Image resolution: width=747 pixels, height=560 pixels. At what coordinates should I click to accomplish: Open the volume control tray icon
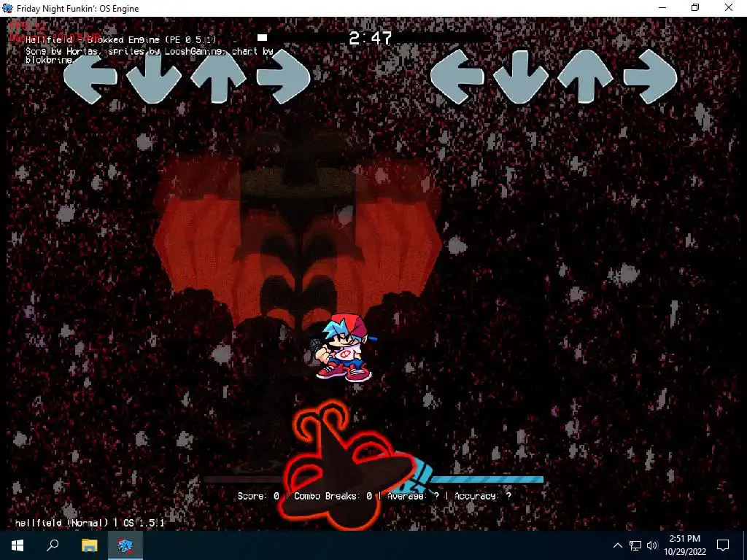click(x=652, y=545)
